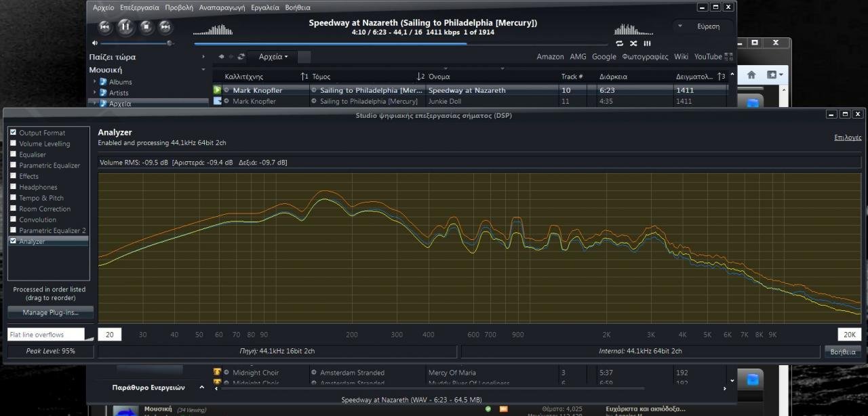868x416 pixels.
Task: Click the refresh icon beside navigation arrows
Action: 241,57
